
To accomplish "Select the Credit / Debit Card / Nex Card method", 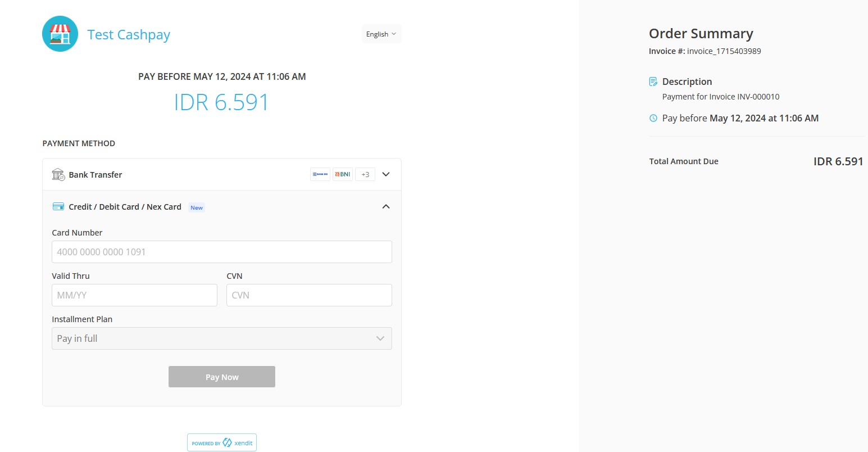I will click(125, 206).
